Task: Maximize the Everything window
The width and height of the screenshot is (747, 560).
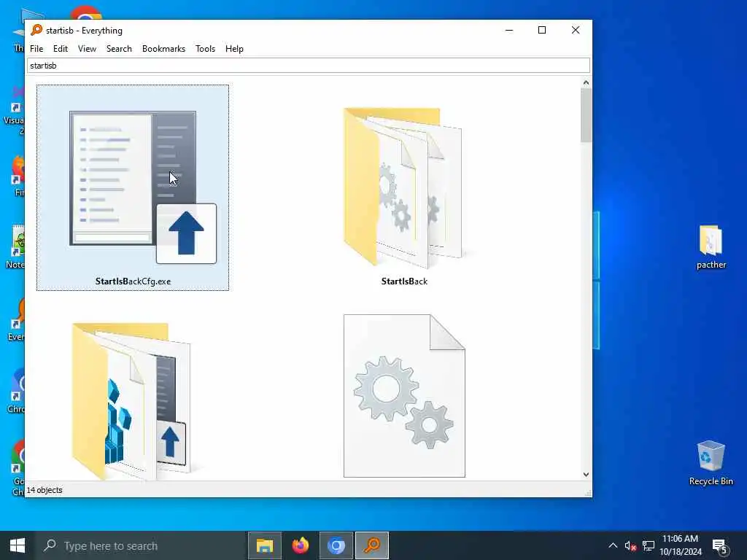Action: (542, 30)
